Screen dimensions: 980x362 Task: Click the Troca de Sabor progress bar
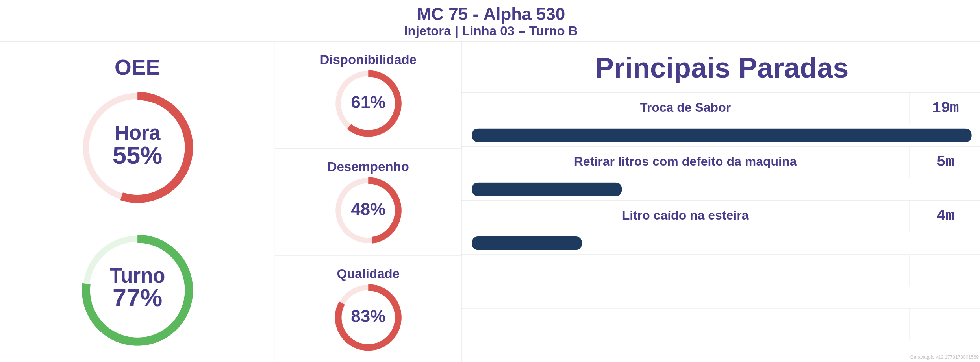[x=721, y=135]
